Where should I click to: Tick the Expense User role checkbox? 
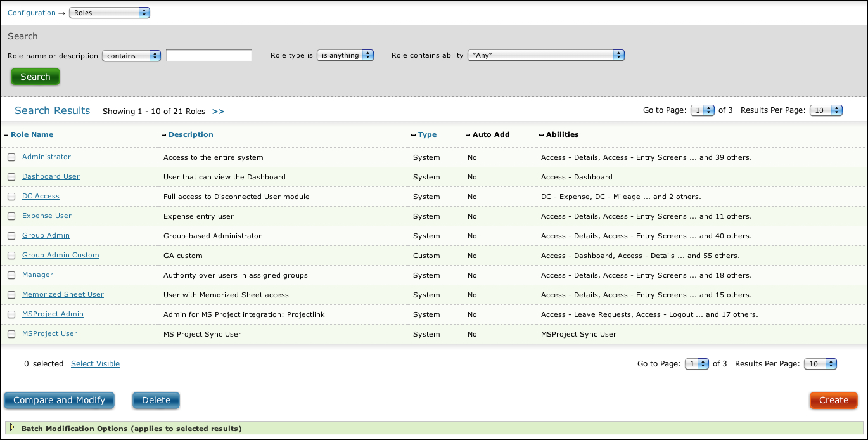tap(11, 216)
